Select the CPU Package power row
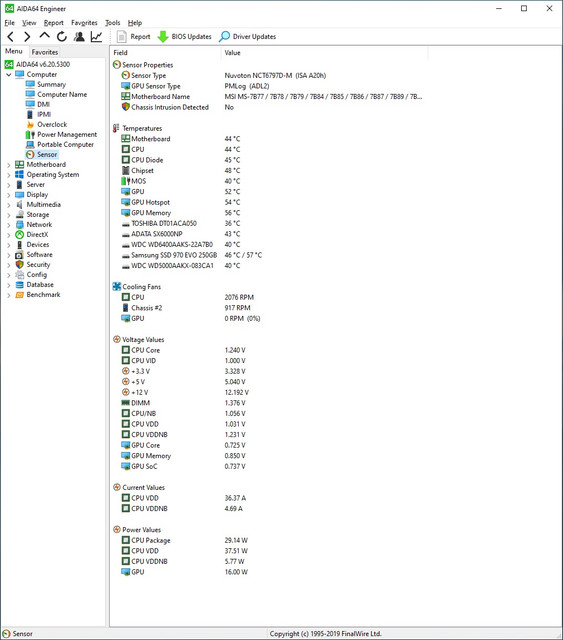Viewport: 563px width, 640px height. [x=185, y=540]
